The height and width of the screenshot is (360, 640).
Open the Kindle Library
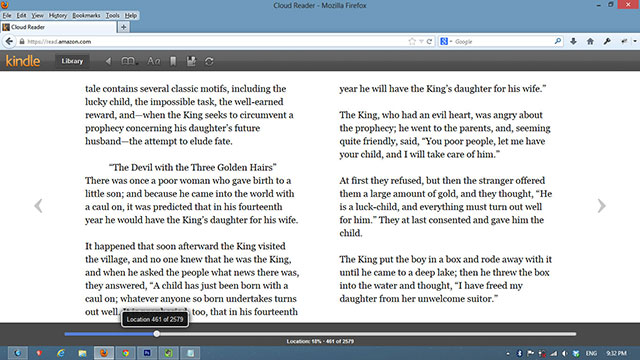tap(72, 61)
